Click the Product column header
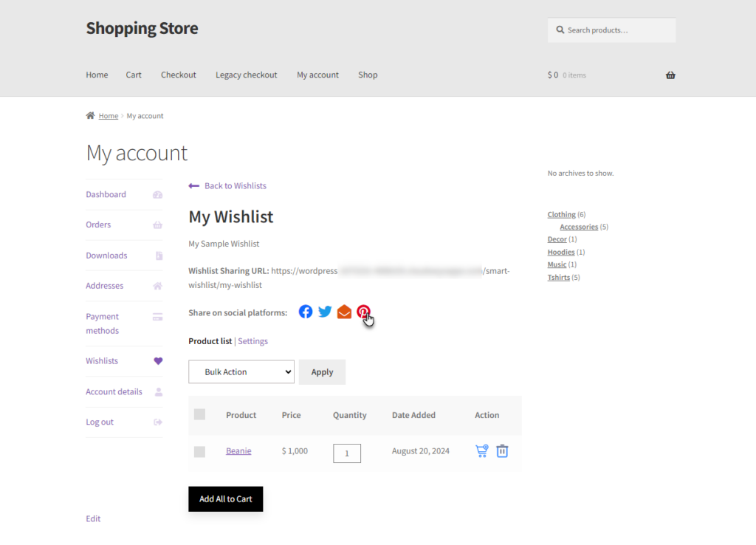The image size is (756, 545). pos(241,415)
